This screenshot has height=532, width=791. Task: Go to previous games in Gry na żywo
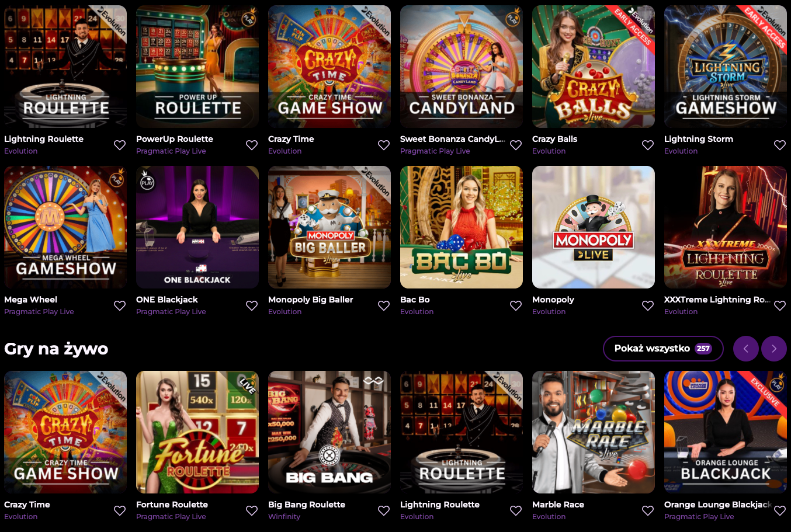click(746, 349)
